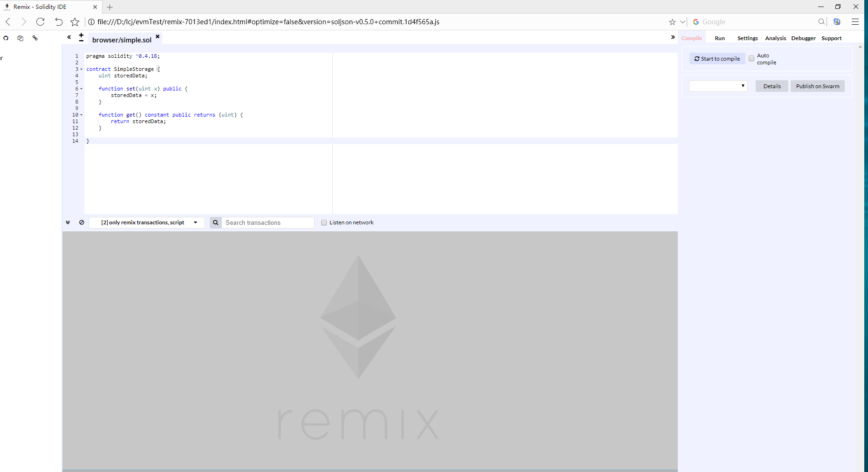Screen dimensions: 868x472
Task: Open the Support tab
Action: click(831, 38)
